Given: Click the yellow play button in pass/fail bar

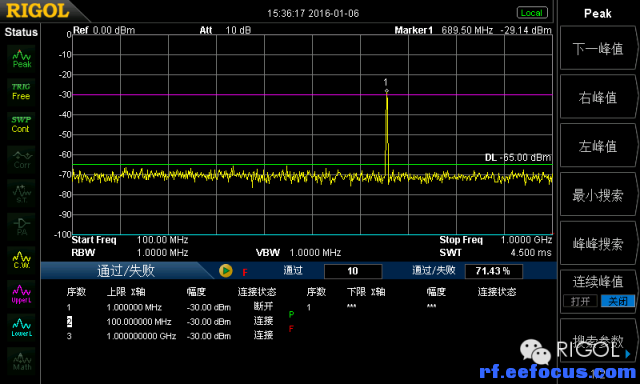Looking at the screenshot, I should point(225,271).
